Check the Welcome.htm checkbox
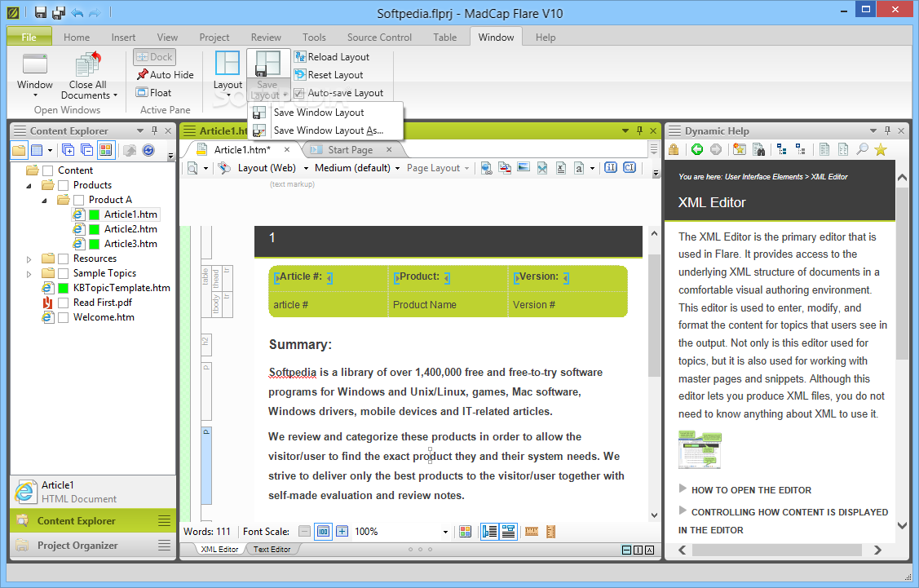The image size is (919, 588). point(64,317)
